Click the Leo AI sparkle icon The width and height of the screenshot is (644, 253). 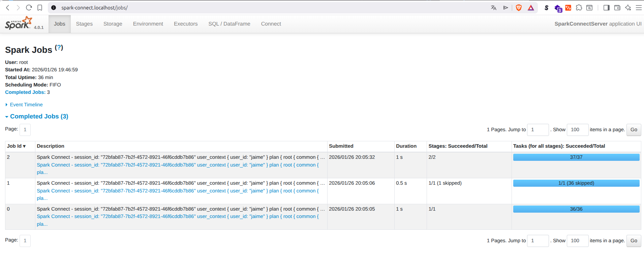[628, 8]
